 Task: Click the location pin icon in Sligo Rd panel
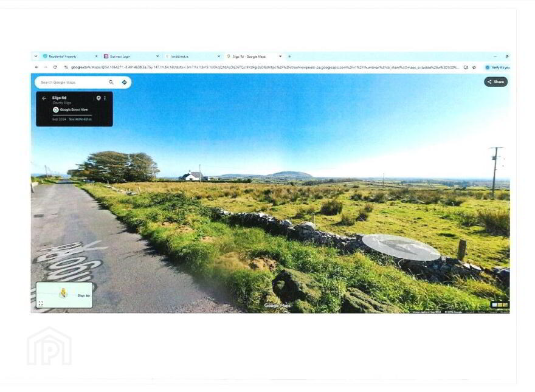coord(98,98)
